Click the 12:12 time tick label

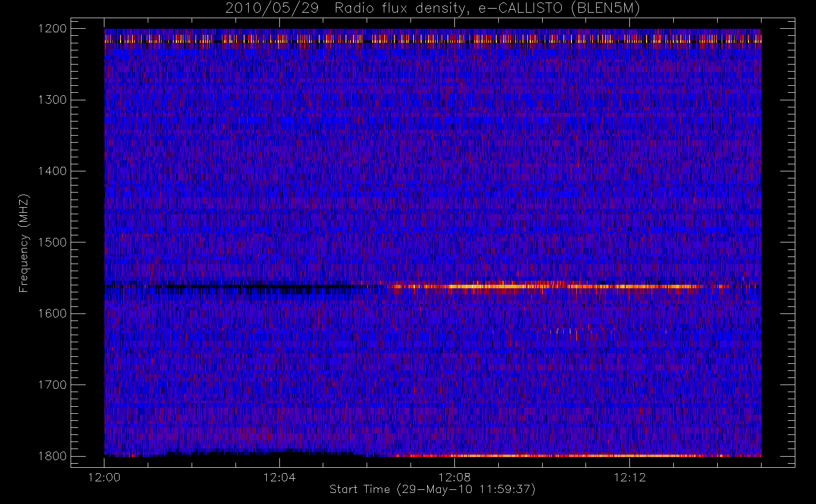tap(629, 478)
